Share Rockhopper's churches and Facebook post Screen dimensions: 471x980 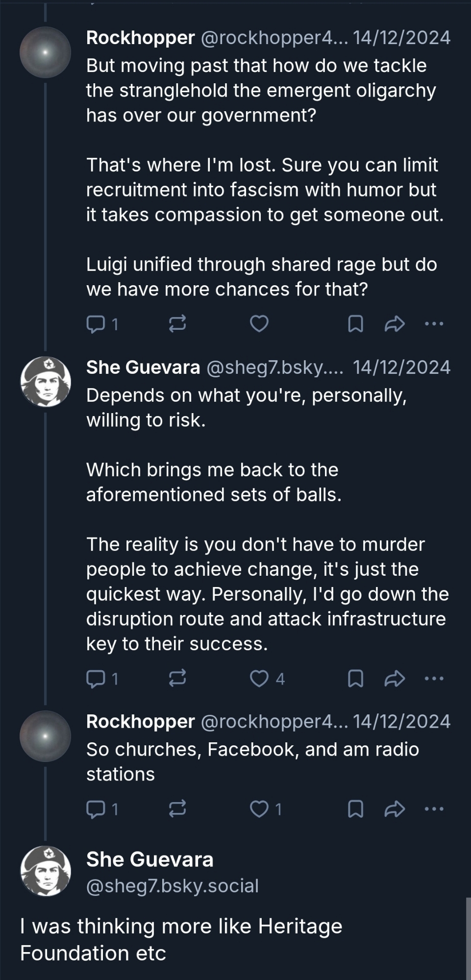point(395,809)
